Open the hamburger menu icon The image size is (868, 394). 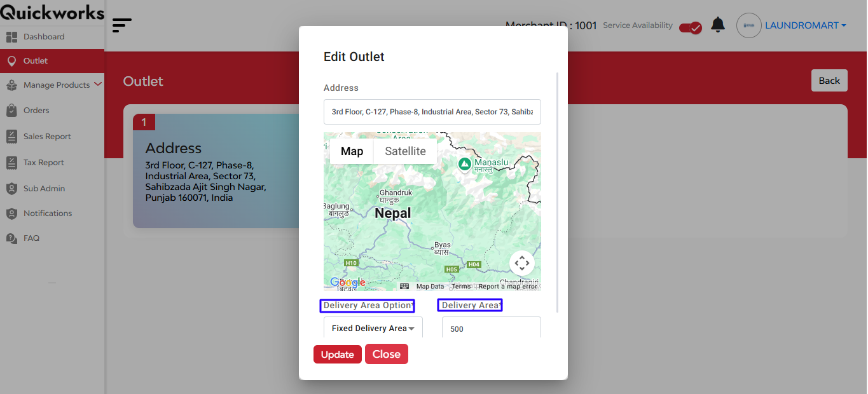(x=122, y=25)
